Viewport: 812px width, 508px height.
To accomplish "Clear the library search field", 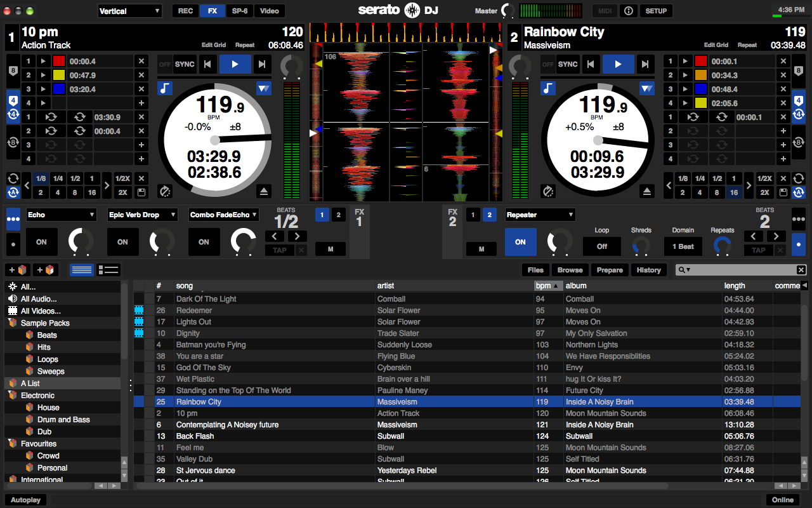I will coord(801,270).
